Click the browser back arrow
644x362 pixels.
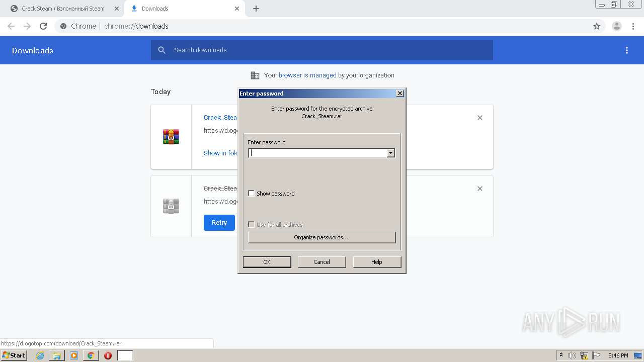point(11,26)
